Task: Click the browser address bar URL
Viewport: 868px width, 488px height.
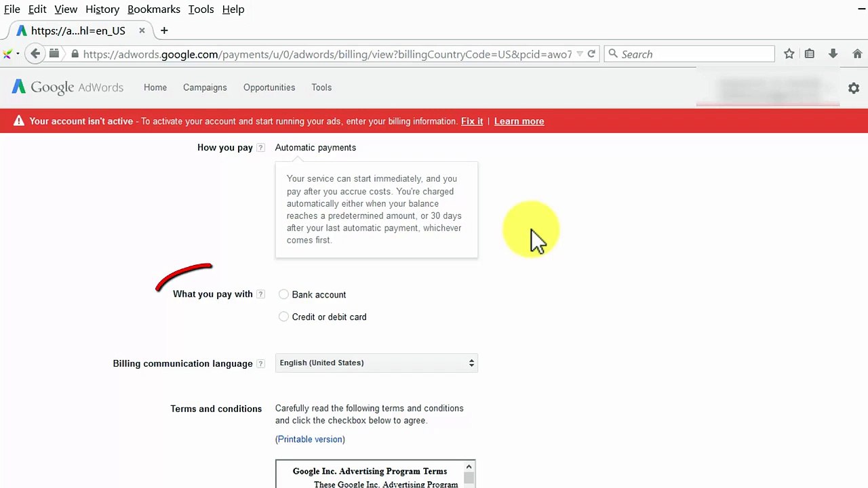Action: pyautogui.click(x=328, y=54)
